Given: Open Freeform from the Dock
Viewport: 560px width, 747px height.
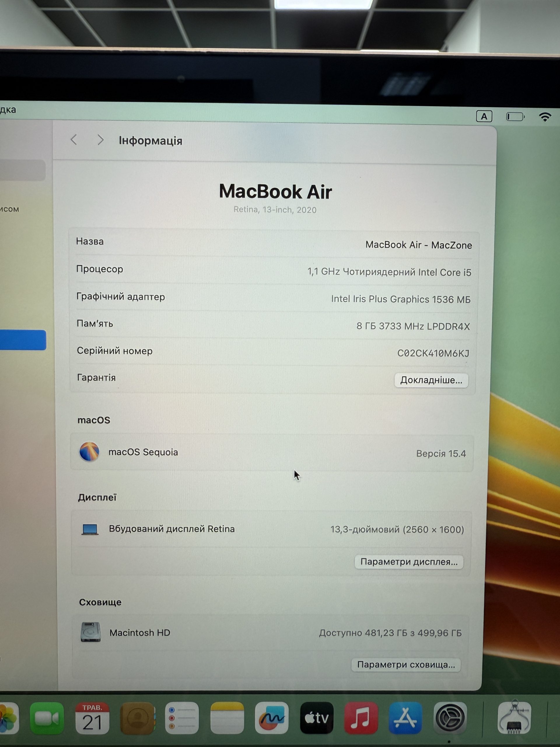Looking at the screenshot, I should [272, 718].
